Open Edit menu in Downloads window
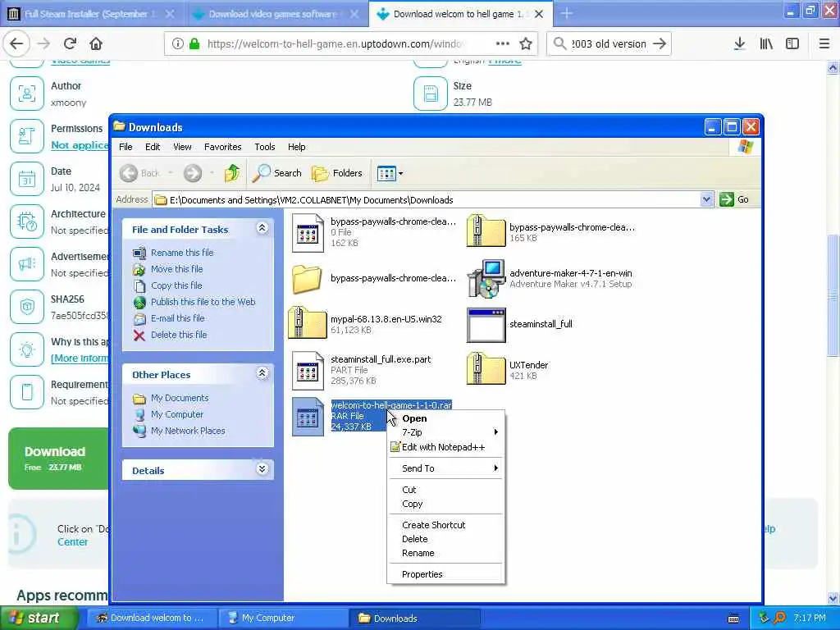Image resolution: width=840 pixels, height=630 pixels. [x=152, y=147]
